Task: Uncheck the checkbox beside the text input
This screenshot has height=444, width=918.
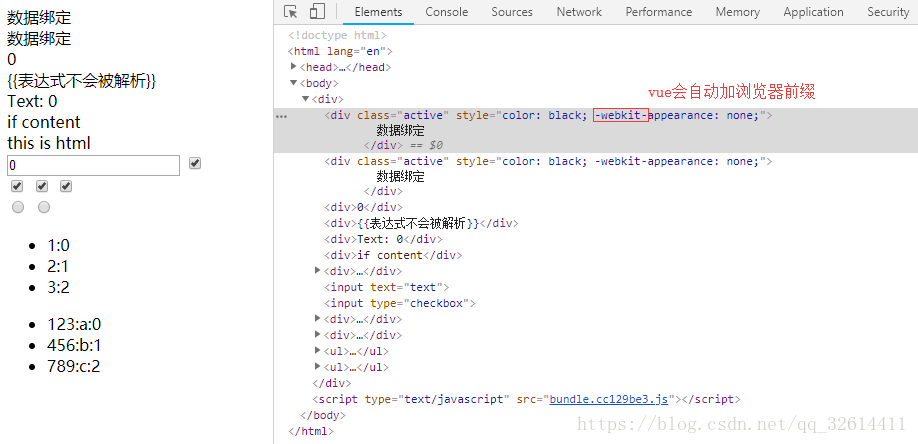Action: (x=195, y=163)
